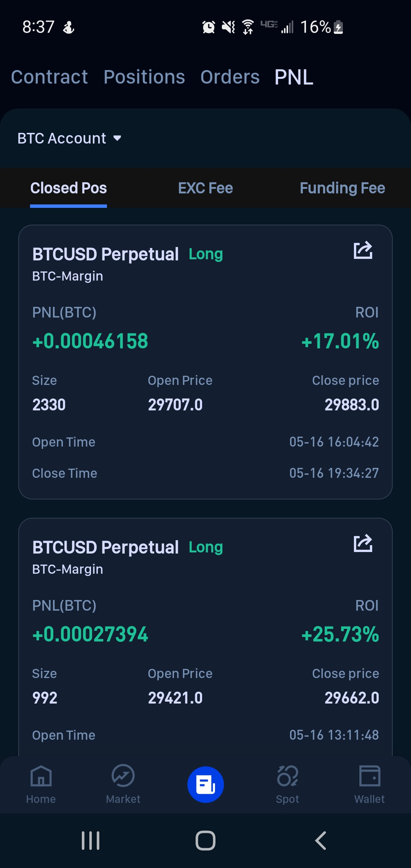Share the first BTCUSD Perpetual closed position

363,250
